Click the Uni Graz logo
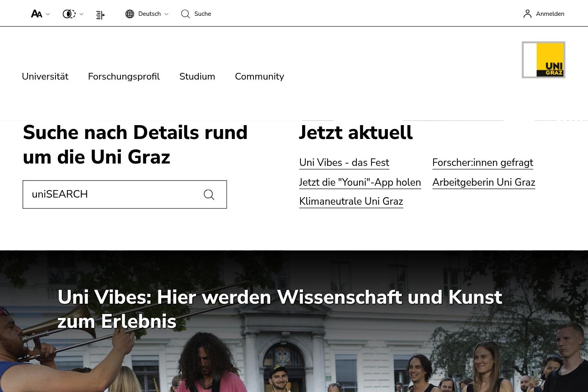Viewport: 588px width, 392px height. coord(544,60)
